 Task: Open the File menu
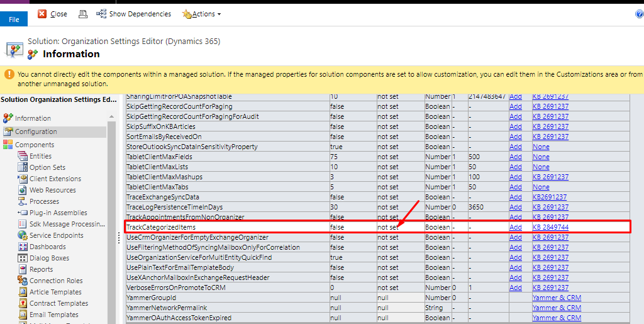(x=14, y=20)
